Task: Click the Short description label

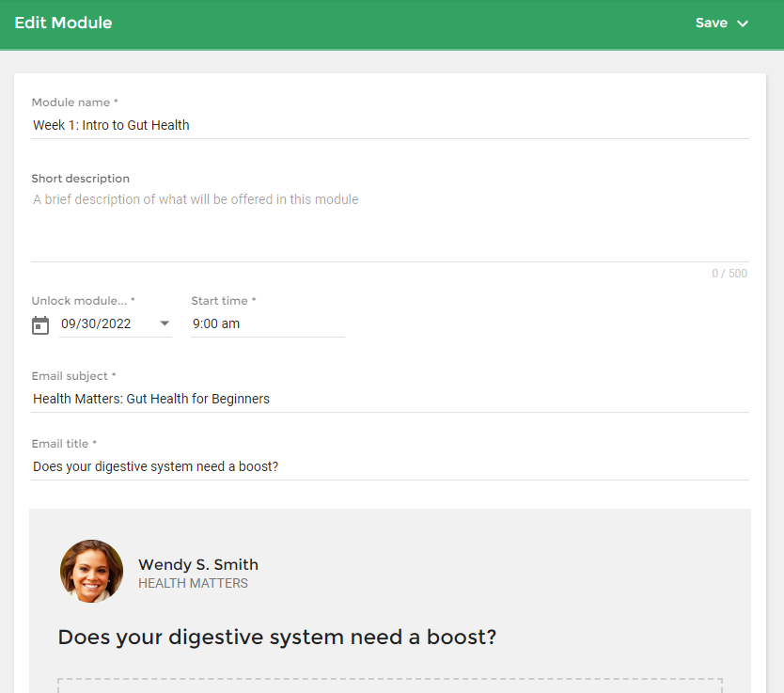Action: tap(81, 179)
